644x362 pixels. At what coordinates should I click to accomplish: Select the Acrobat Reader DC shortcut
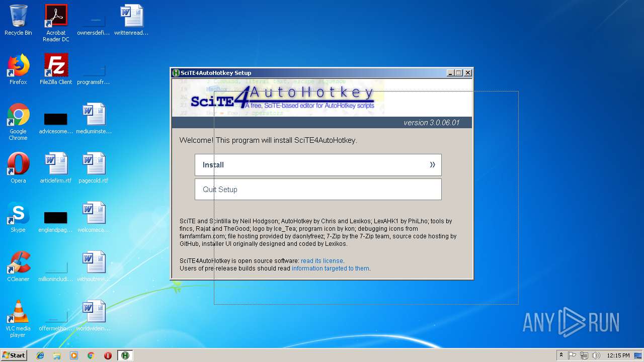(x=56, y=23)
